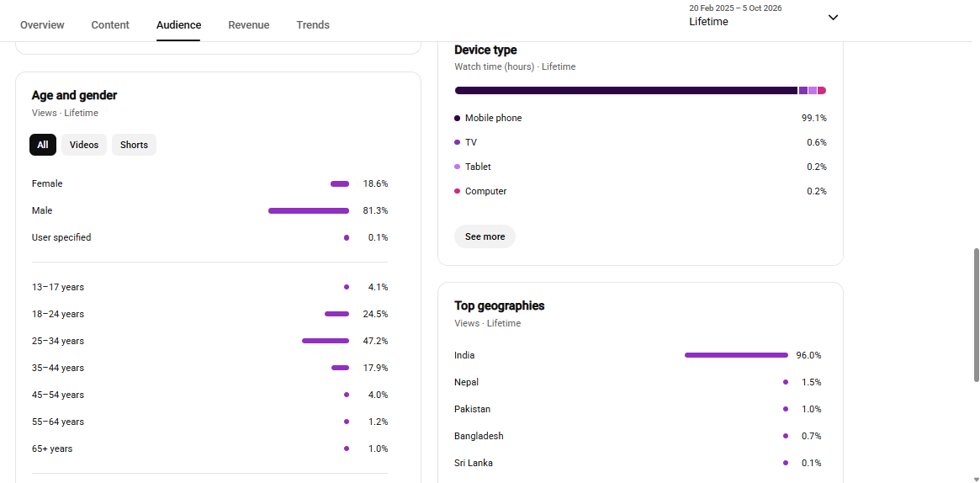Click the User specified row label
Viewport: 980px width, 483px height.
61,237
